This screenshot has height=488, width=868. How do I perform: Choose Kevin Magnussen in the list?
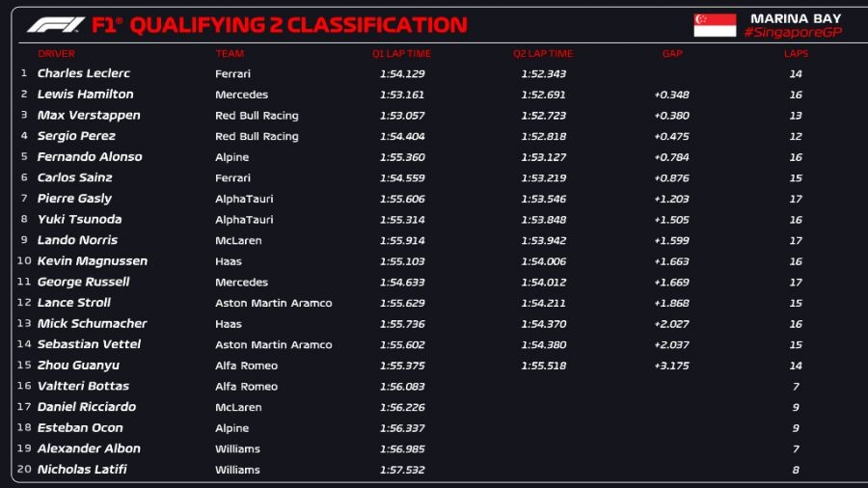click(x=91, y=261)
